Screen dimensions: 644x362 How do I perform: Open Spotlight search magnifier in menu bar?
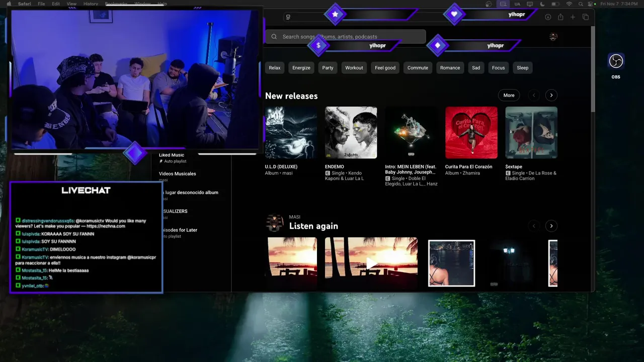click(x=581, y=4)
